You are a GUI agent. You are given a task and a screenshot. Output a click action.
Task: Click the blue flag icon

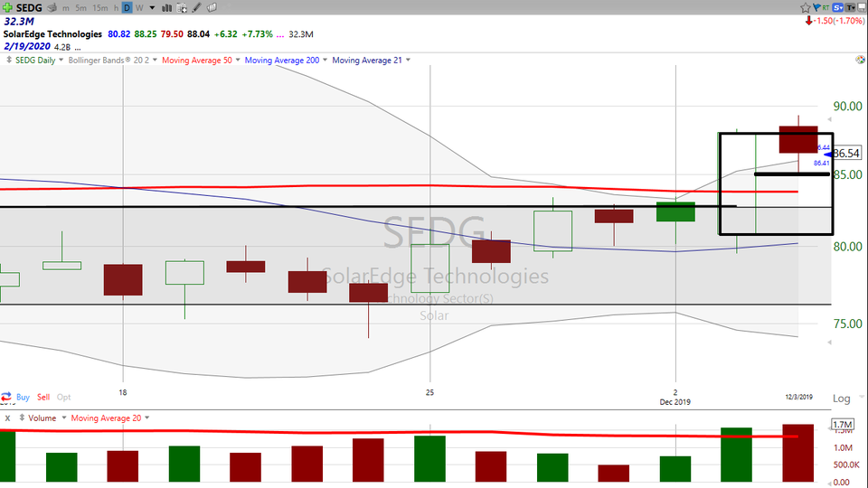point(816,8)
